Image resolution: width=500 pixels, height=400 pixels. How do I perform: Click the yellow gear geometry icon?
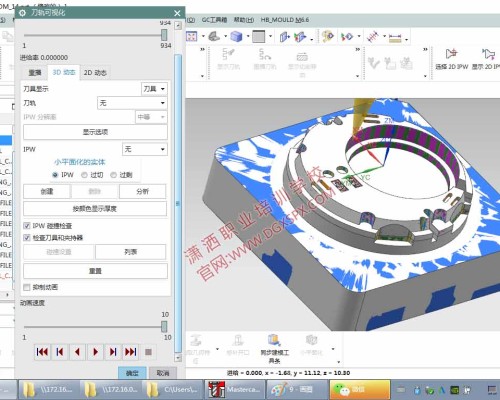pos(328,36)
